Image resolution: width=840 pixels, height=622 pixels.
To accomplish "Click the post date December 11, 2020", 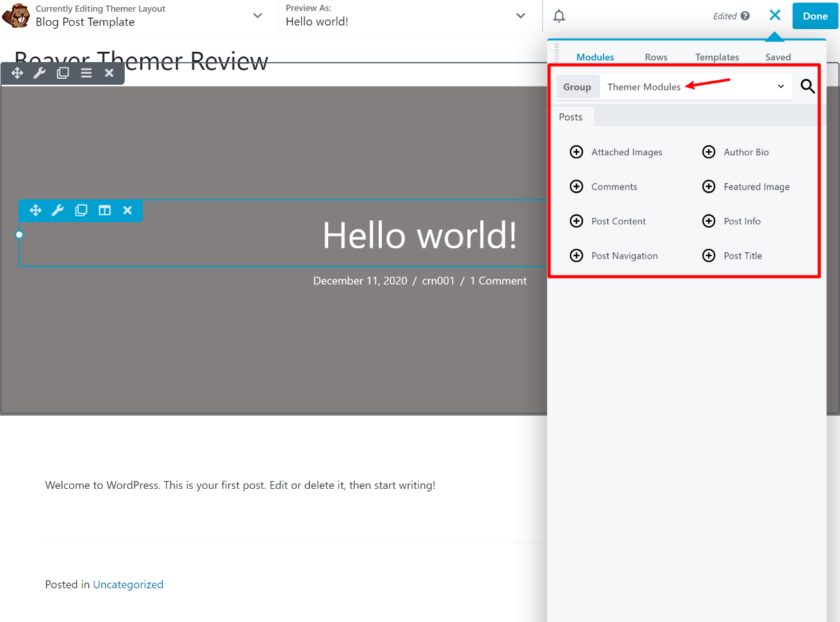I will pyautogui.click(x=360, y=281).
